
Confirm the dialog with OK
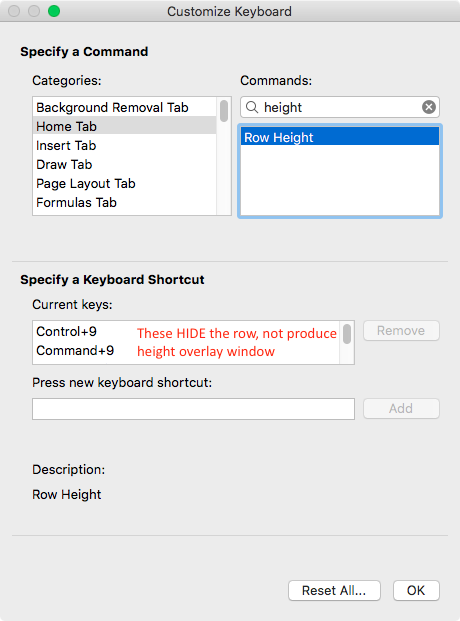[x=416, y=591]
